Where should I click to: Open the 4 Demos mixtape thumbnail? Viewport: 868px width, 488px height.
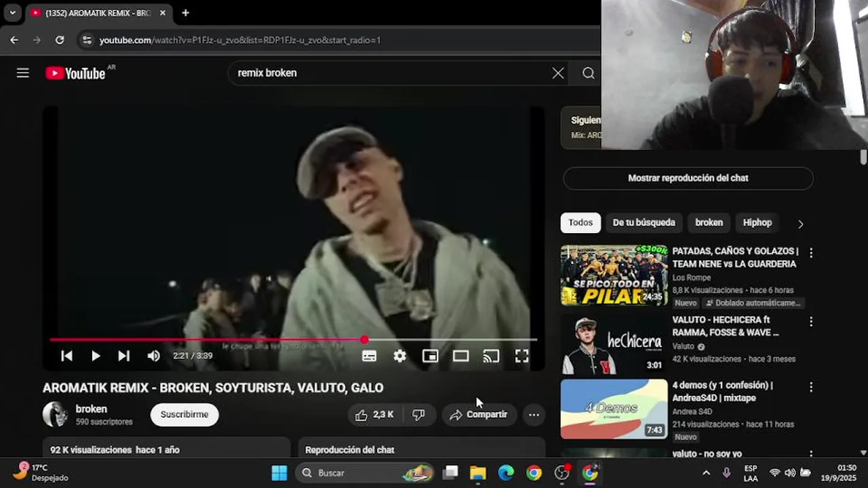click(614, 409)
